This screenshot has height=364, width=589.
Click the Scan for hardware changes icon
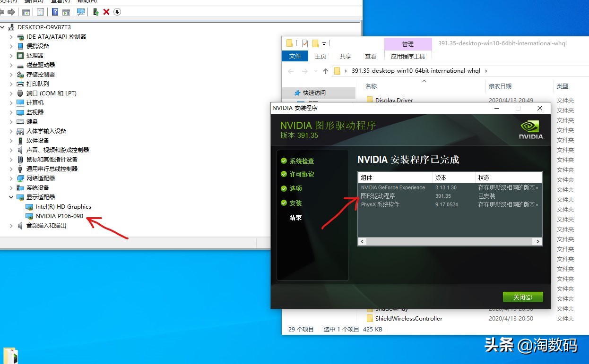pyautogui.click(x=82, y=12)
